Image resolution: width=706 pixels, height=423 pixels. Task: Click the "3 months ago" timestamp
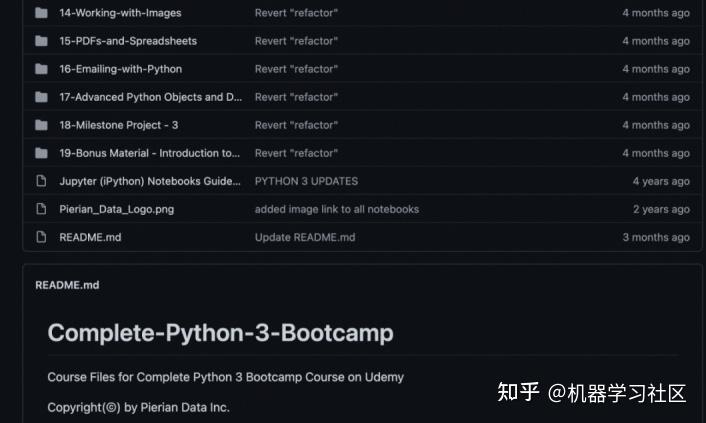pos(656,237)
